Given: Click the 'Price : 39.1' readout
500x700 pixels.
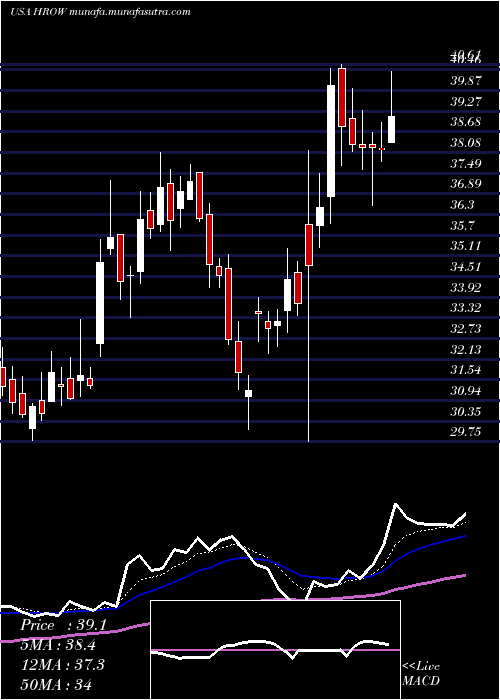Looking at the screenshot, I should (x=63, y=625).
